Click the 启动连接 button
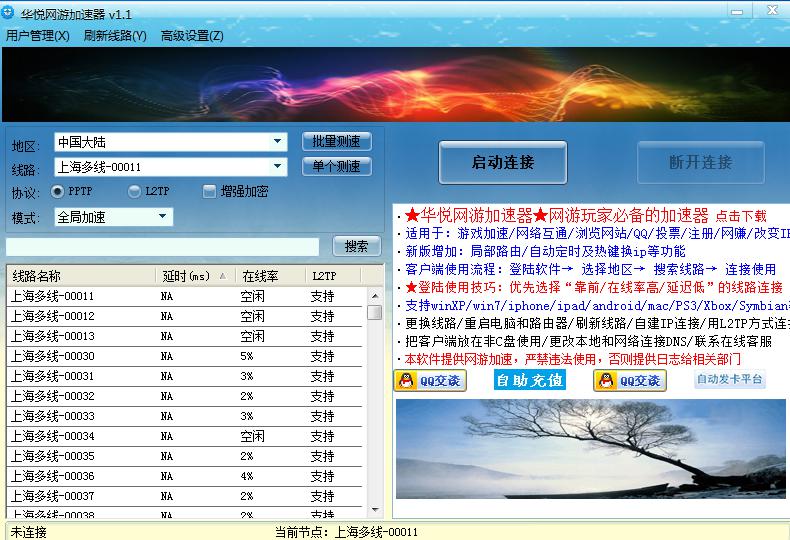Screen dimensions: 790x540 pyautogui.click(x=502, y=162)
